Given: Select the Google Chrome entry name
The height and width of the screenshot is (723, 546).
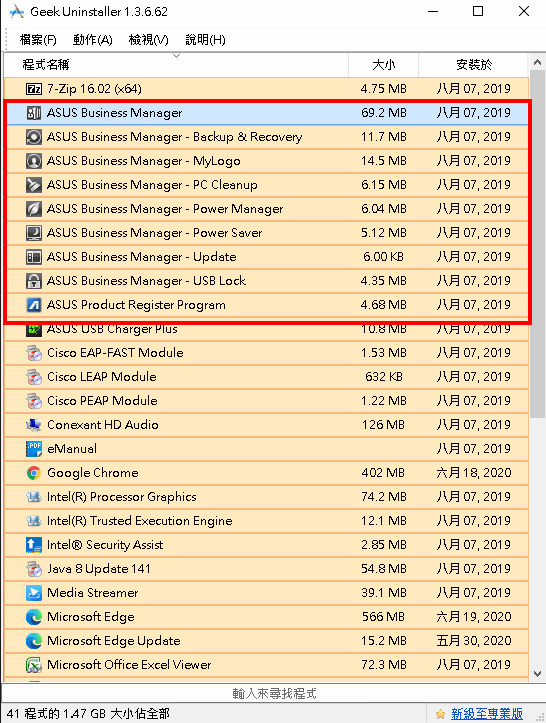Looking at the screenshot, I should (x=93, y=473).
